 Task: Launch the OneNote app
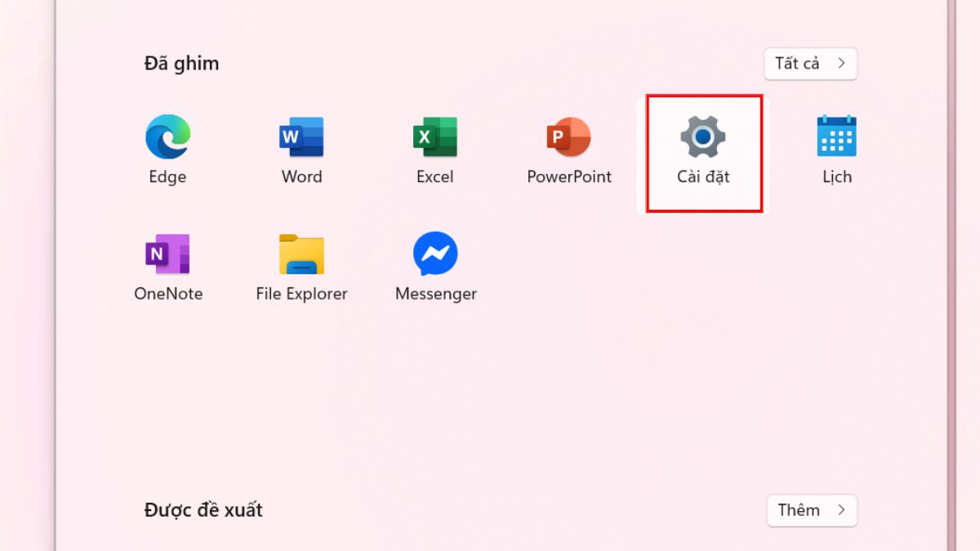pos(168,269)
